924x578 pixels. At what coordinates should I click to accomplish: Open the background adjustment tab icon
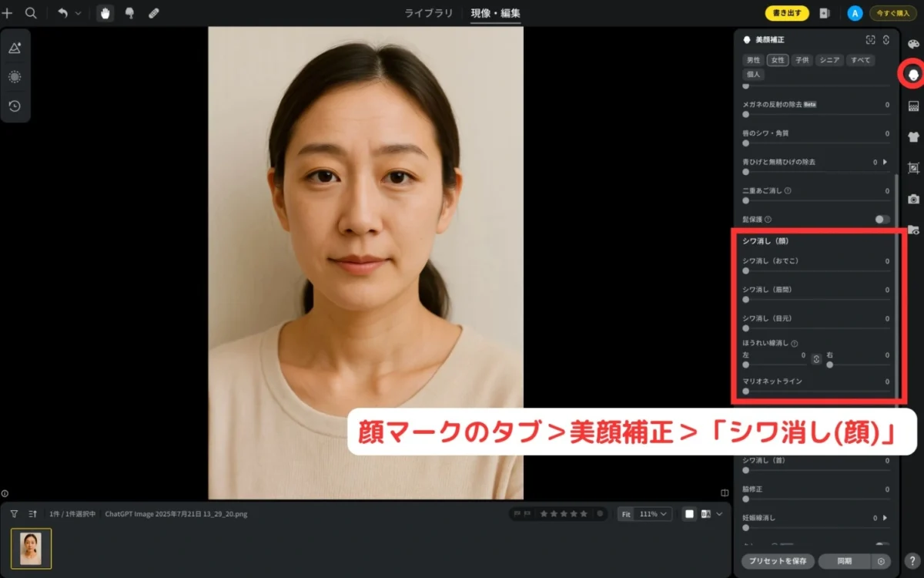tap(913, 106)
